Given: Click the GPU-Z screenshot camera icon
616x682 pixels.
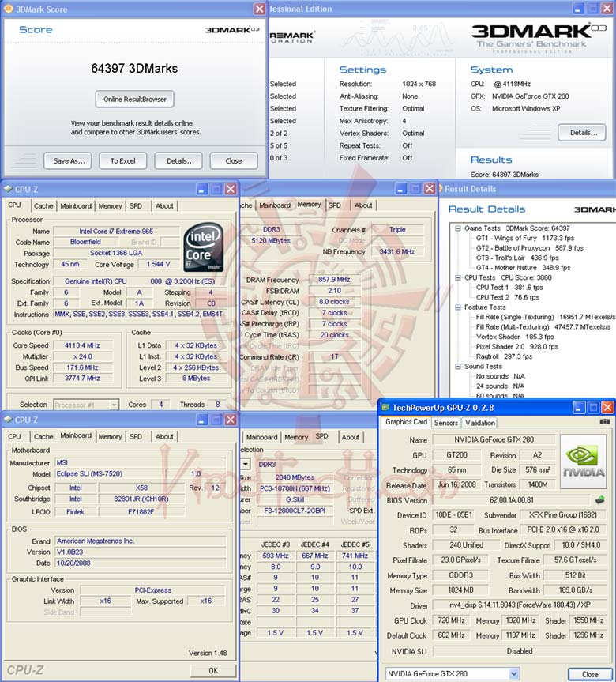Looking at the screenshot, I should [605, 421].
